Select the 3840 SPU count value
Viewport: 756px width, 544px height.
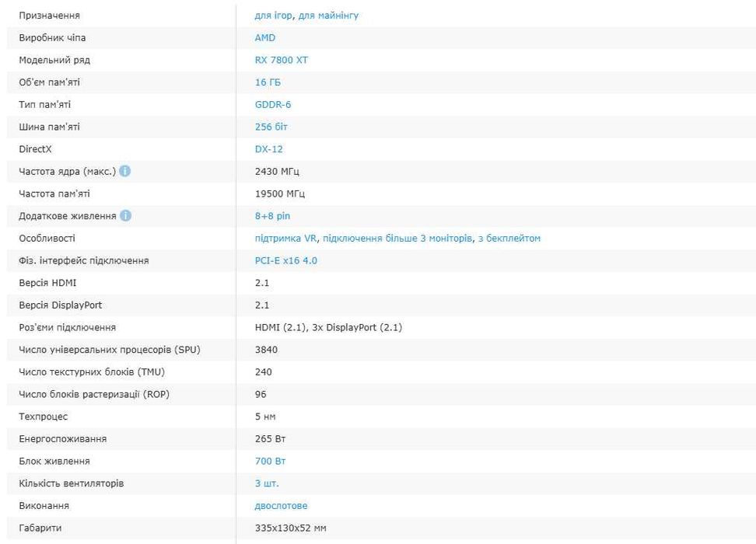266,350
